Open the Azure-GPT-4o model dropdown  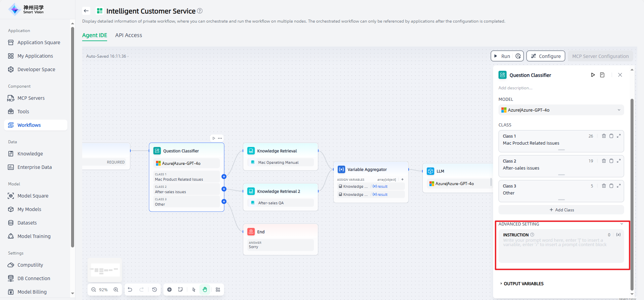coord(561,110)
